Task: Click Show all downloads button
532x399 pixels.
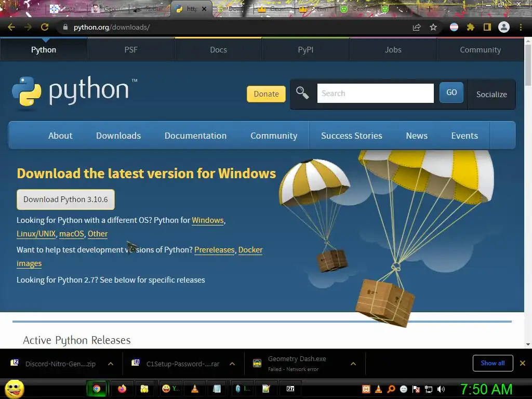Action: point(493,363)
